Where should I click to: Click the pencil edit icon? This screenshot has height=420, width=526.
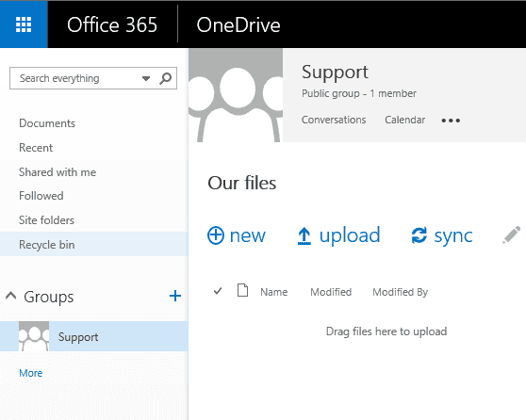pos(512,234)
